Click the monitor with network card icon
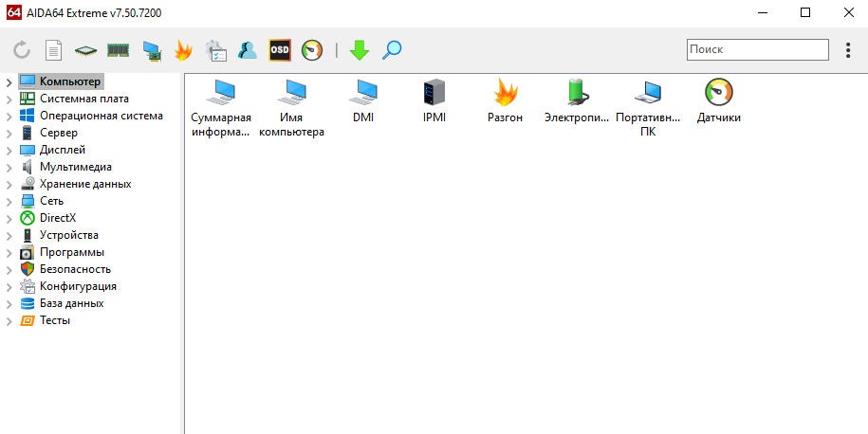The width and height of the screenshot is (868, 434). tap(151, 50)
